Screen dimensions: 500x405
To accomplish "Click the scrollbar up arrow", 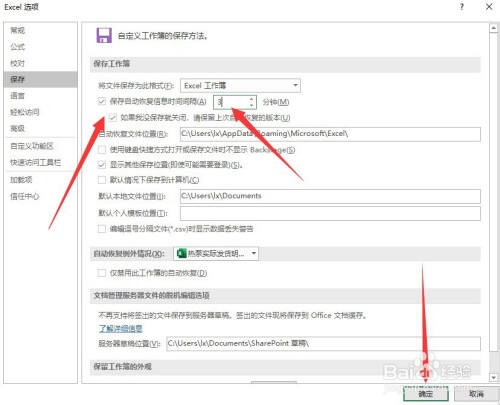I will (x=493, y=28).
